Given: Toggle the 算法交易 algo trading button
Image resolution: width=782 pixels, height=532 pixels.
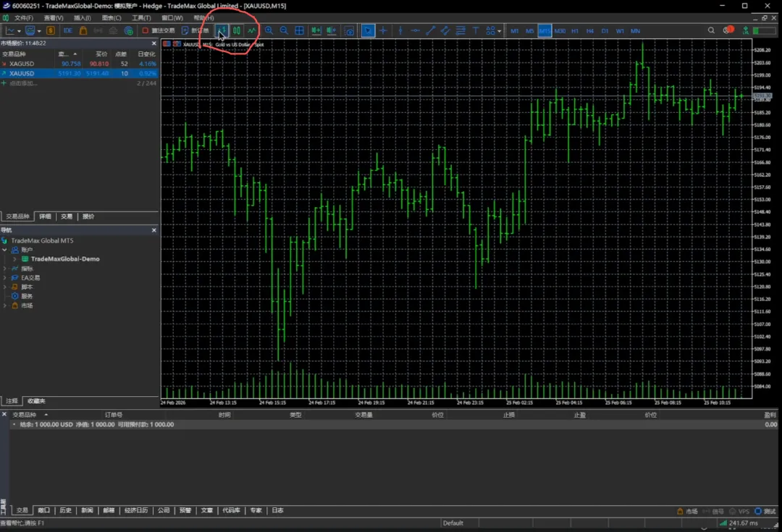Looking at the screenshot, I should pos(158,30).
